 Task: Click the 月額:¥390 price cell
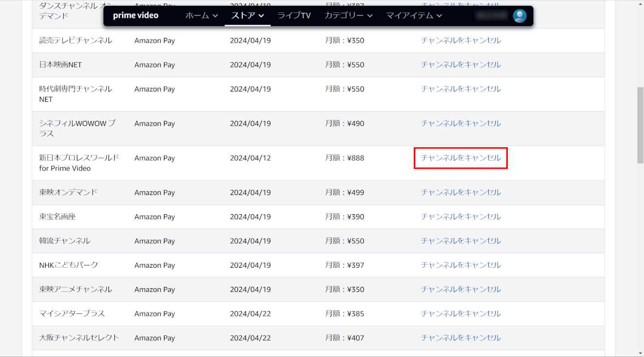click(345, 216)
